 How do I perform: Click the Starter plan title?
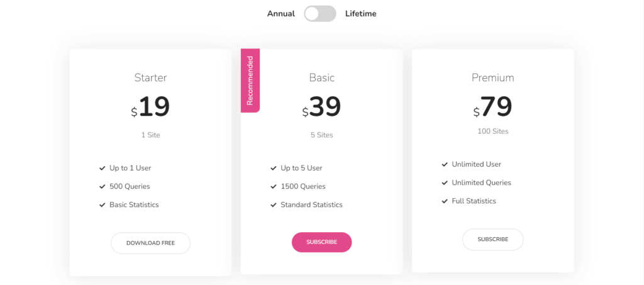pos(150,78)
